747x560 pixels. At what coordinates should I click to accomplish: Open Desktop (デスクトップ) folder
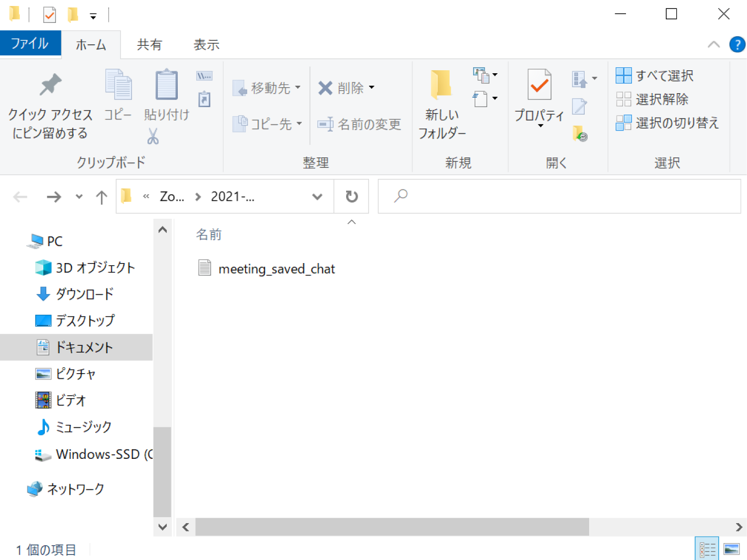coord(75,320)
